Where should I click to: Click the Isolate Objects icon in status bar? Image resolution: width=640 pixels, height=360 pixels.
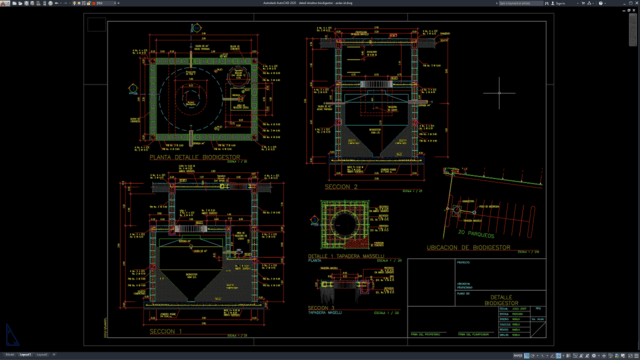click(610, 356)
